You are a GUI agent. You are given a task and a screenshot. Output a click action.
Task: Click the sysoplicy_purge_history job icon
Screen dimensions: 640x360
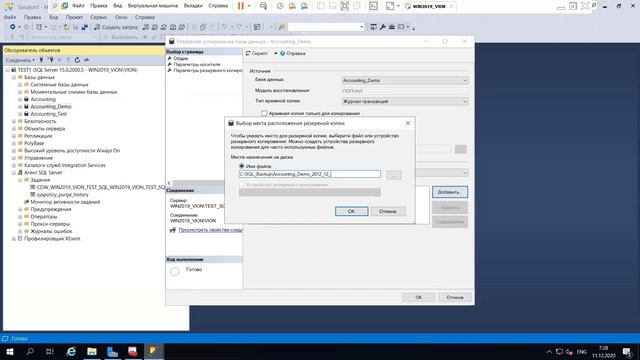click(x=33, y=195)
